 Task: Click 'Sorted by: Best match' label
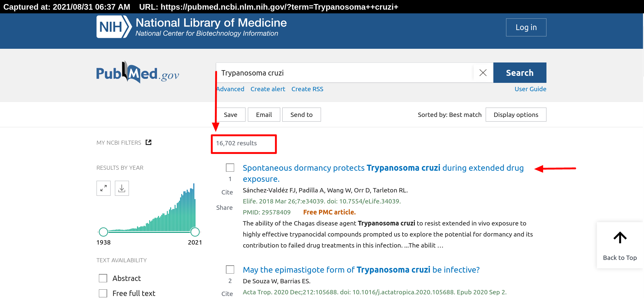click(450, 115)
